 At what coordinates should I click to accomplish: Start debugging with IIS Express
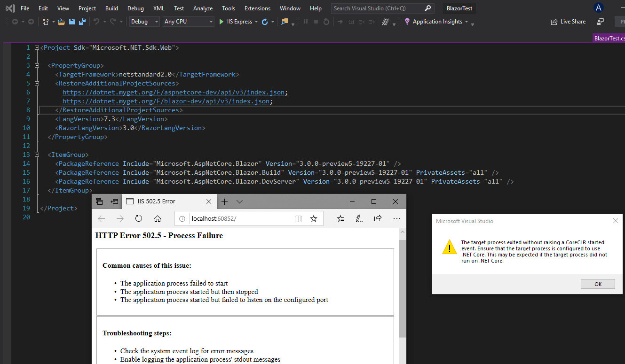point(221,21)
